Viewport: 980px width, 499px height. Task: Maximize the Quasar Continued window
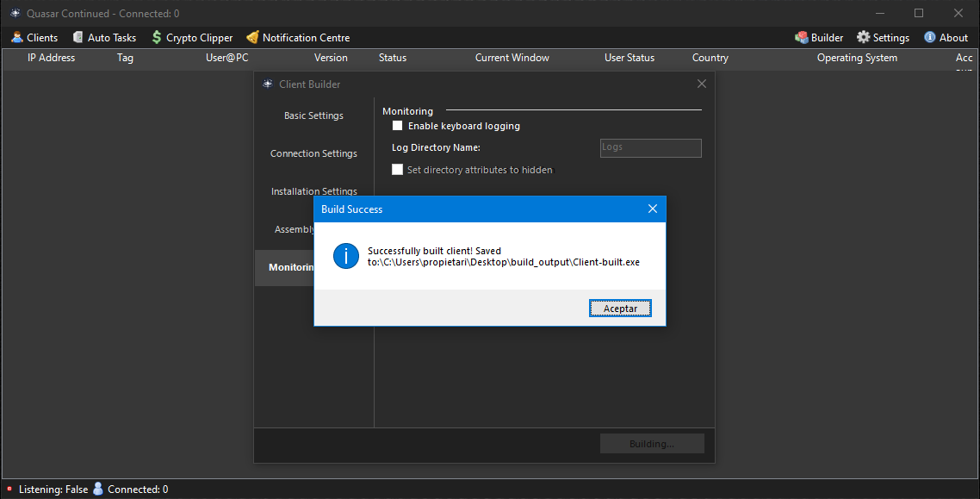919,13
